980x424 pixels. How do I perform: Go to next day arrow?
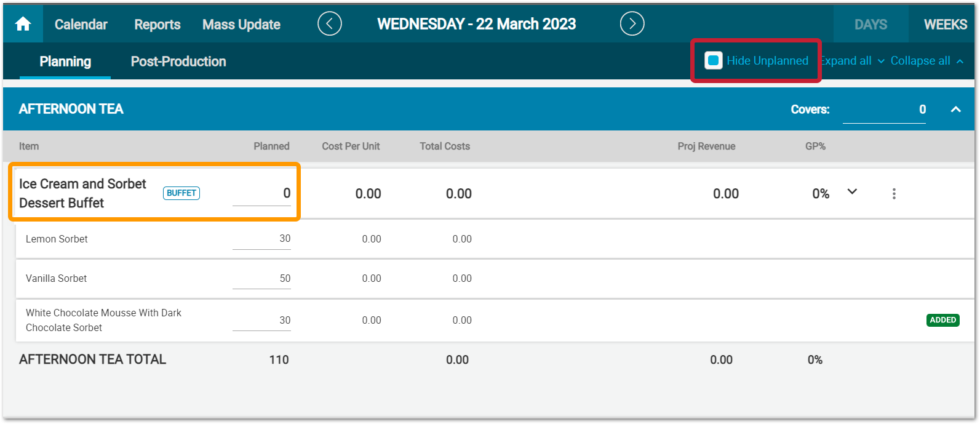click(x=632, y=24)
